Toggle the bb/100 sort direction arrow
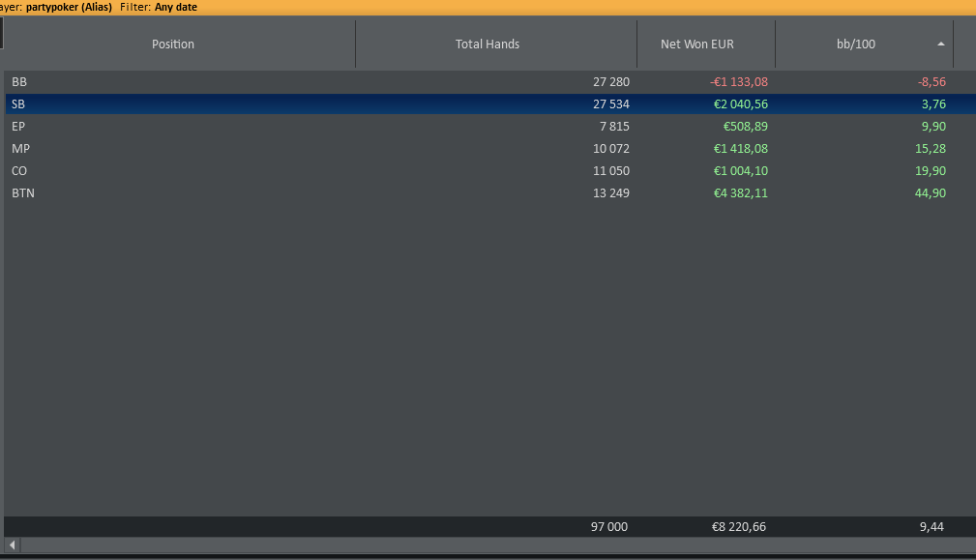976x560 pixels. [941, 44]
